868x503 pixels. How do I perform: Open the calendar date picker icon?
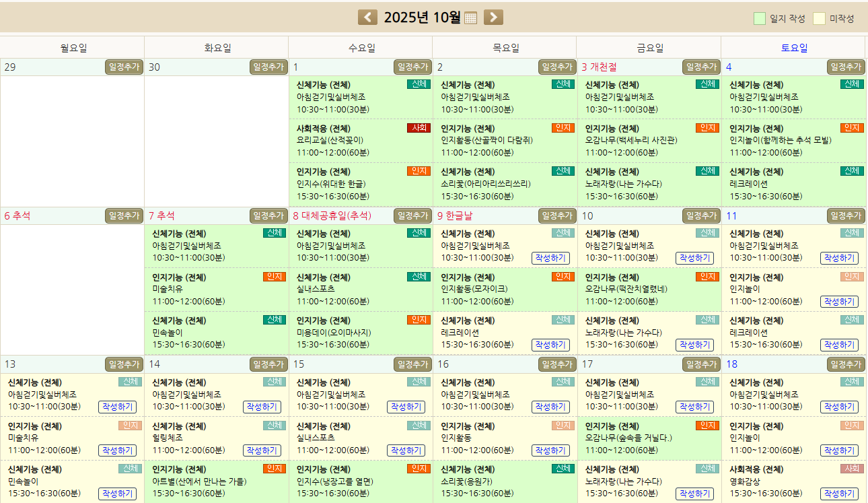[x=471, y=18]
